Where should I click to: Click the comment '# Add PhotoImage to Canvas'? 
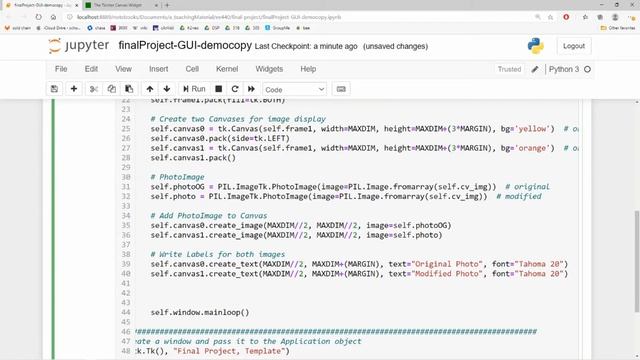click(209, 216)
